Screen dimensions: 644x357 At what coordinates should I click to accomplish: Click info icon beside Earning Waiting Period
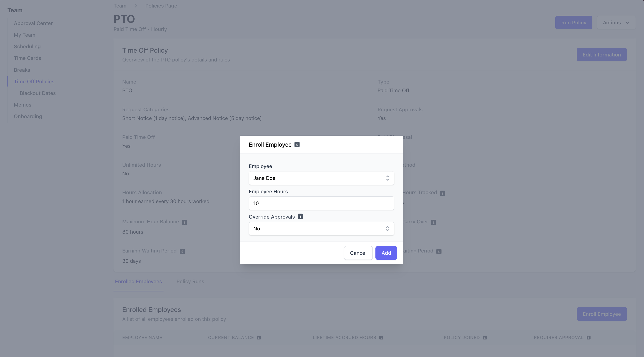(x=182, y=251)
